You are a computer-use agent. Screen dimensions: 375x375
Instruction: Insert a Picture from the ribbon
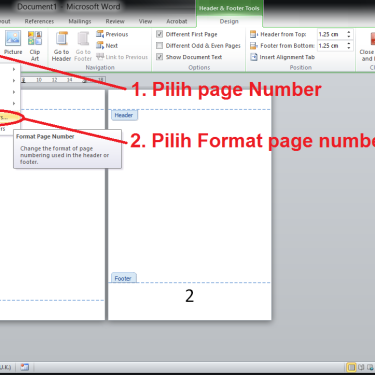pyautogui.click(x=13, y=43)
